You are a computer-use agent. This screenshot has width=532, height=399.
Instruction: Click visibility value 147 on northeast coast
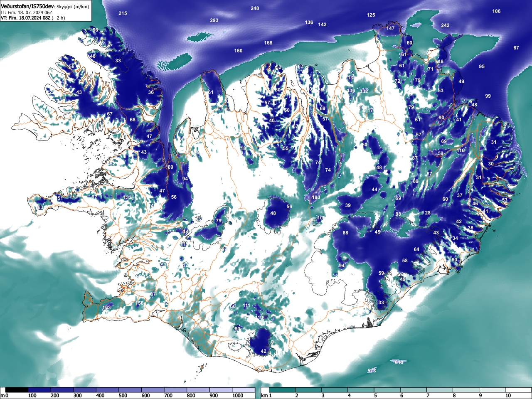tap(390, 28)
